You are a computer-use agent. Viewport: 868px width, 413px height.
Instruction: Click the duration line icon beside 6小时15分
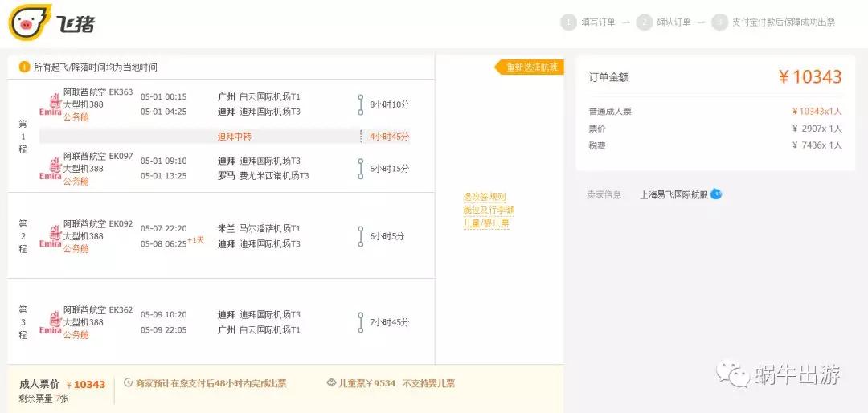pos(360,169)
